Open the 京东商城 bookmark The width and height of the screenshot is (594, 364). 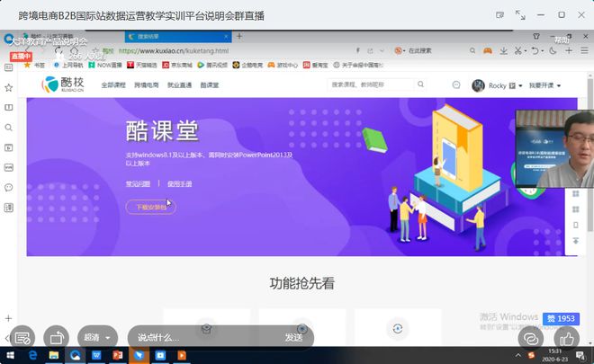pyautogui.click(x=176, y=65)
